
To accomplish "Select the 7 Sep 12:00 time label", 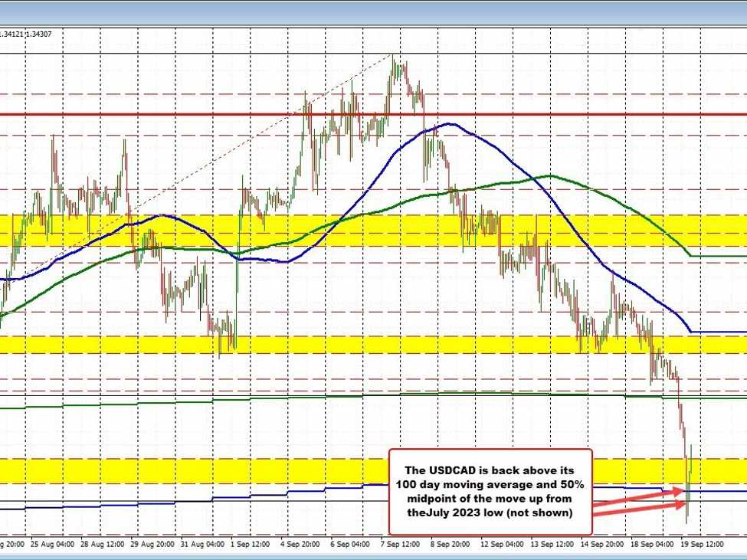I will [401, 544].
